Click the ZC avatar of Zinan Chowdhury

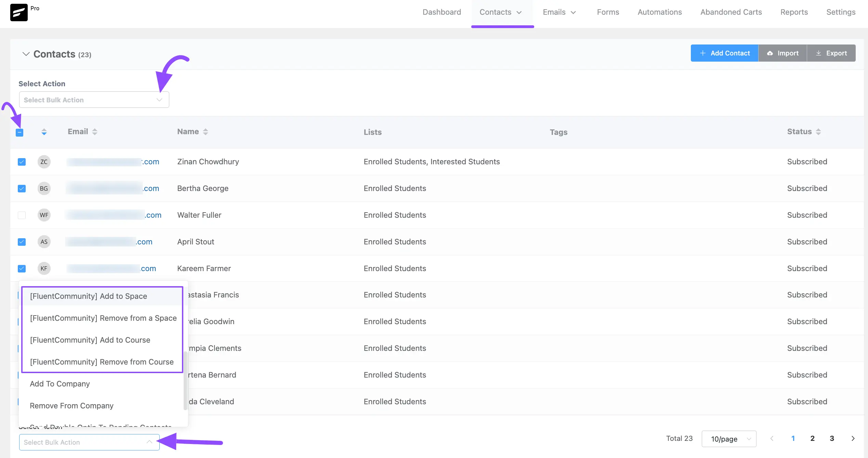click(44, 162)
